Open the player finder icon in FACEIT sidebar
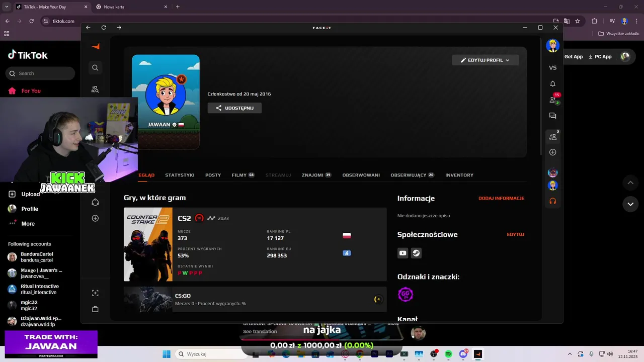Screen dimensions: 644x362 pyautogui.click(x=95, y=89)
